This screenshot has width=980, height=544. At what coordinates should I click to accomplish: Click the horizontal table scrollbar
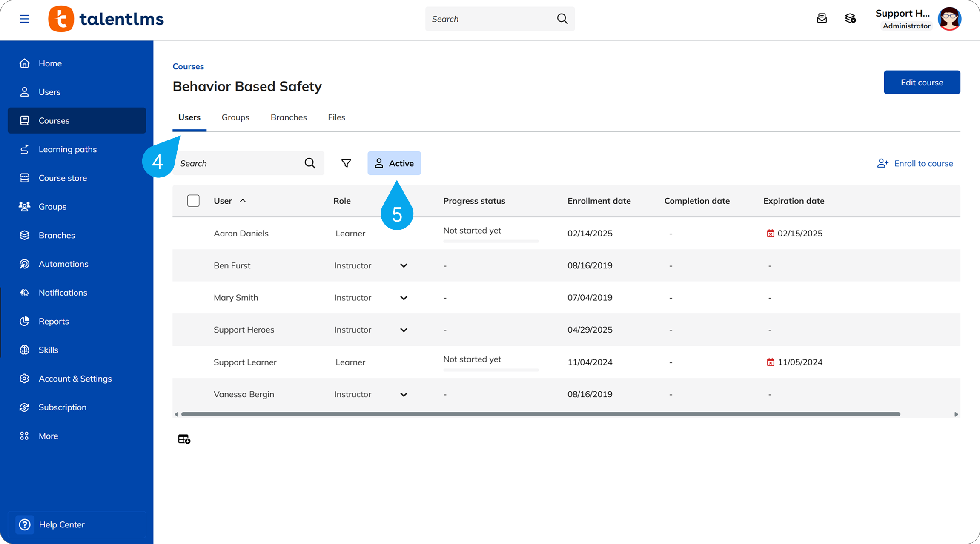[x=541, y=414]
